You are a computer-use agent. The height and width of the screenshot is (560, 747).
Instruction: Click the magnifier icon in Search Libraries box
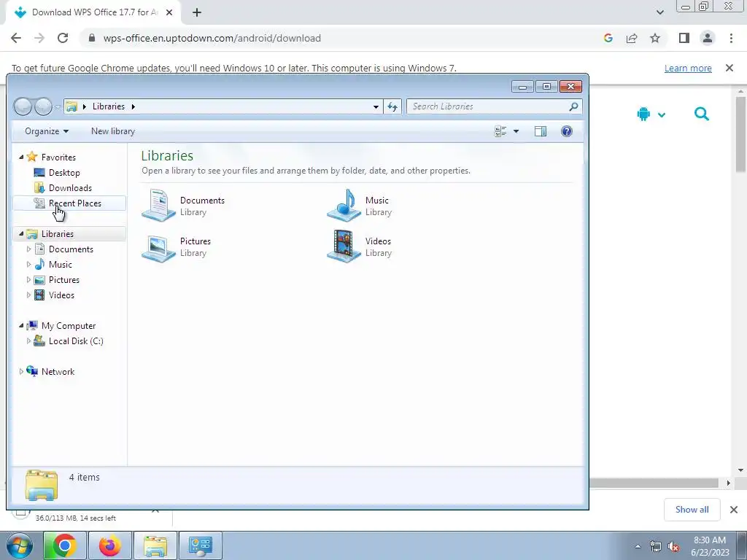click(573, 106)
